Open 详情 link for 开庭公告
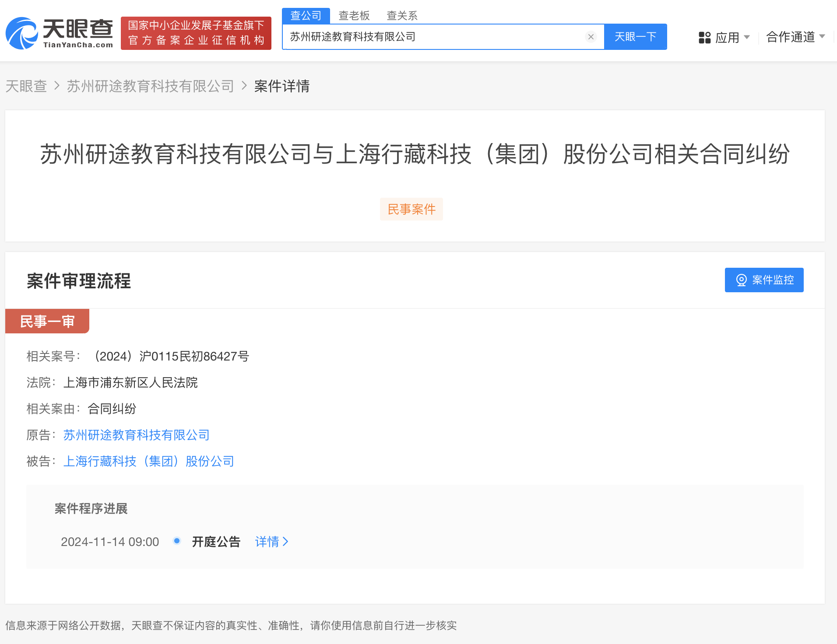 click(x=272, y=542)
